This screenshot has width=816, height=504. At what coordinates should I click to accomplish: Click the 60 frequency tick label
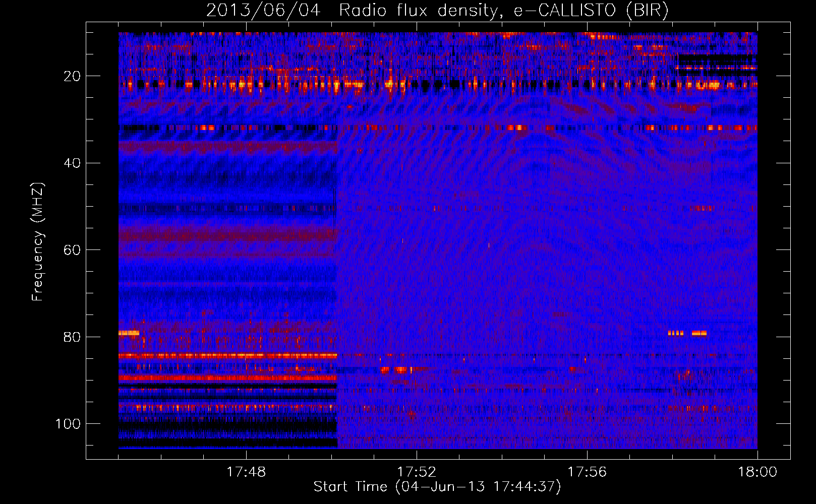[72, 250]
